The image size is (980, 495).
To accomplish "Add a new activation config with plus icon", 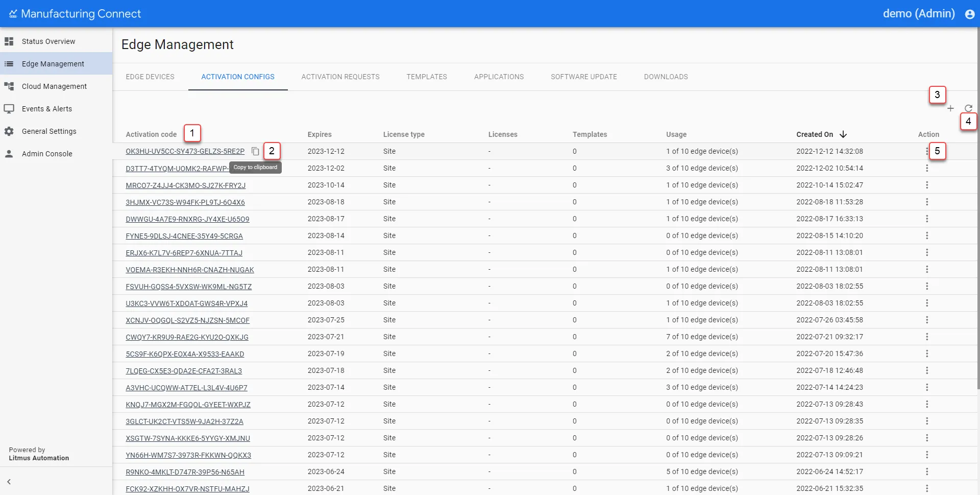I will click(950, 108).
